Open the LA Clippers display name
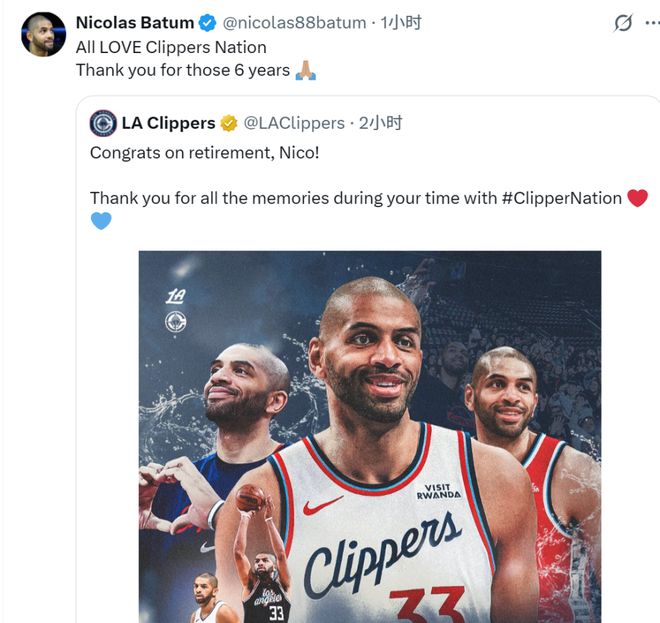660x623 pixels. (x=168, y=123)
